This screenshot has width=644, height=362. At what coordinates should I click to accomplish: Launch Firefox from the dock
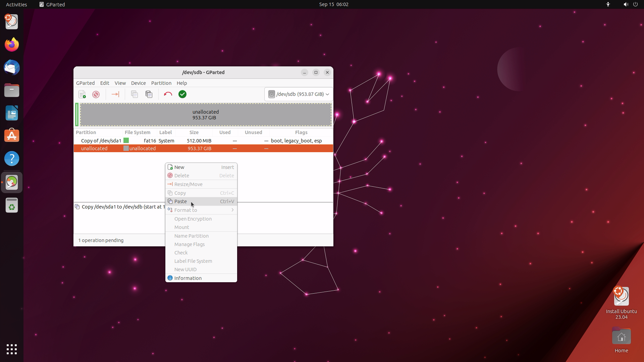[x=12, y=45]
